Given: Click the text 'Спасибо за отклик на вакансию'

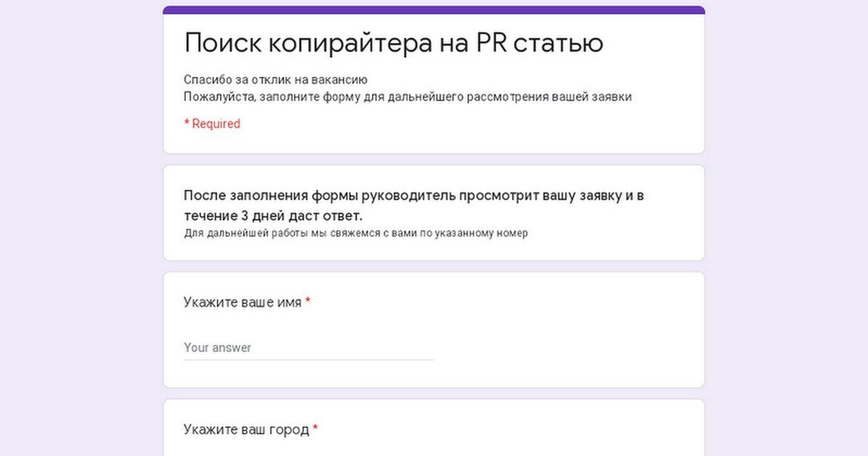Looking at the screenshot, I should pos(276,80).
